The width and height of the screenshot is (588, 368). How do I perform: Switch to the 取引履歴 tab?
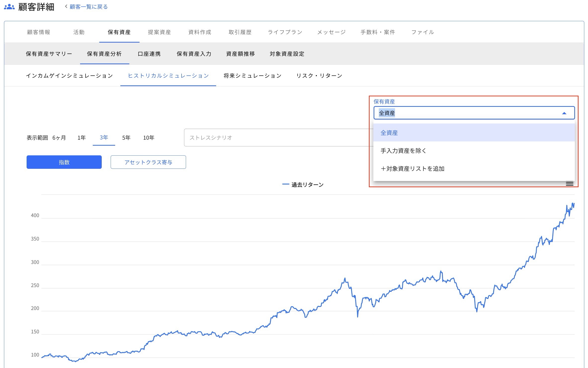coord(240,32)
